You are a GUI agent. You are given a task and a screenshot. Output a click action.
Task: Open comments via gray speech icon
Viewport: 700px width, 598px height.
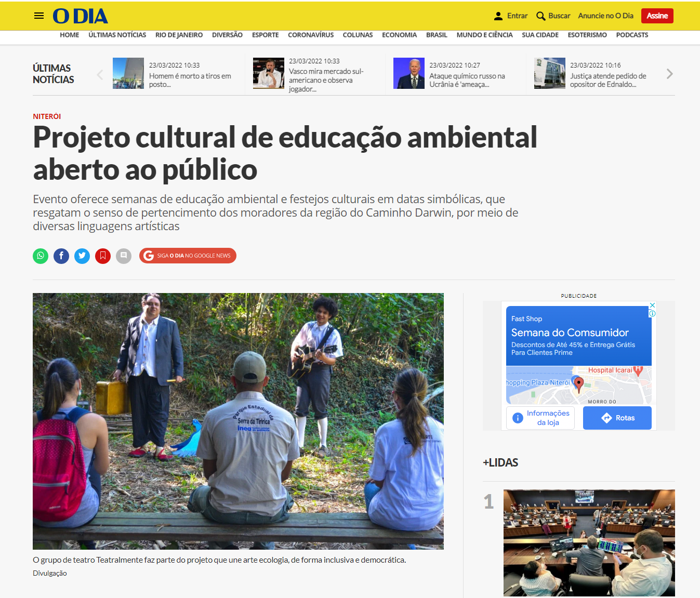(124, 256)
